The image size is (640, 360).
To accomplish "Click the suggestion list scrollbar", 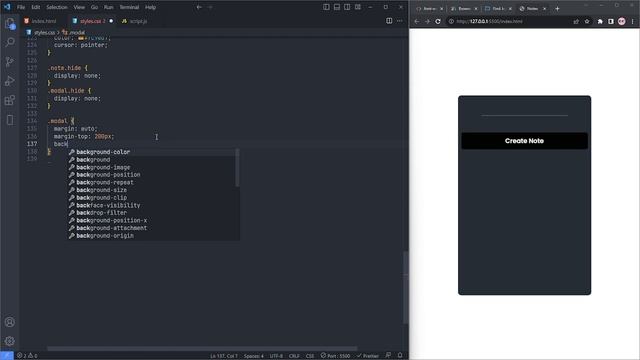I will point(238,168).
